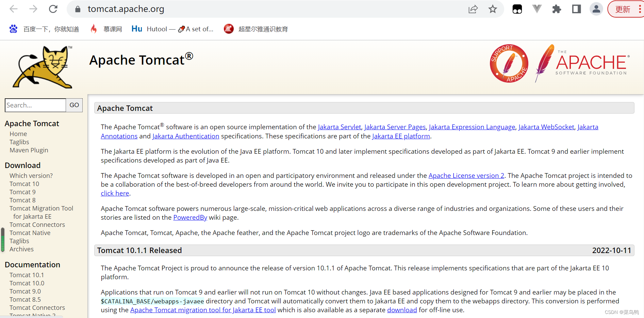This screenshot has height=318, width=644.
Task: Open the Archives download link
Action: tap(21, 249)
